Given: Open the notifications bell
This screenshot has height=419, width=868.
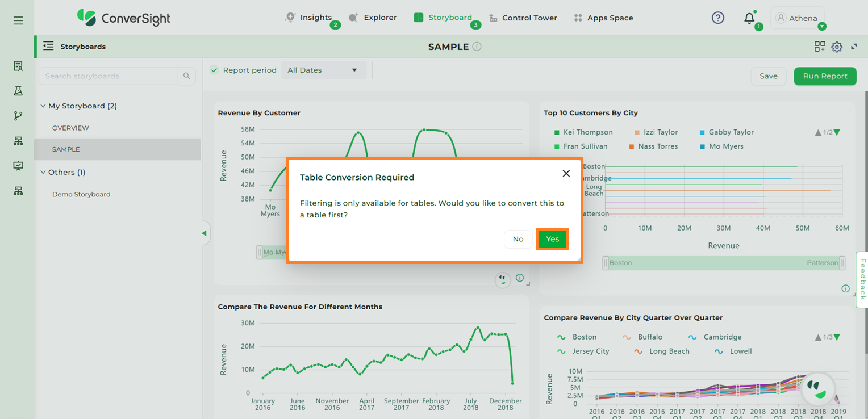Looking at the screenshot, I should (x=749, y=18).
